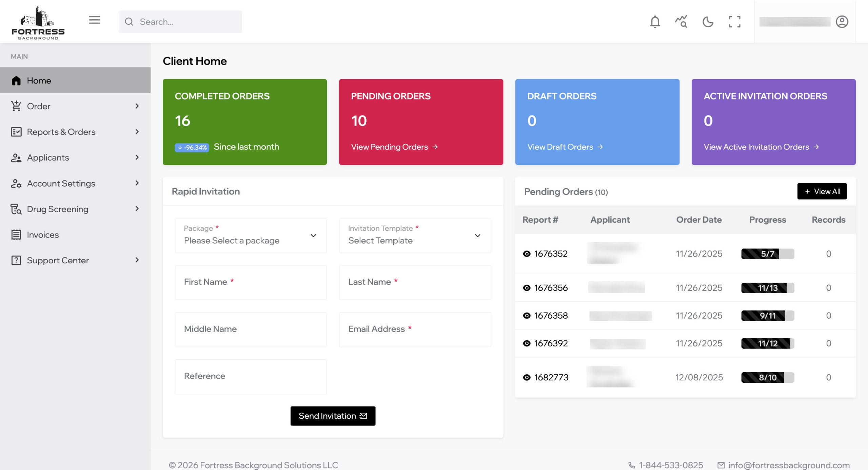Enter fullscreen with the expand icon

tap(734, 22)
